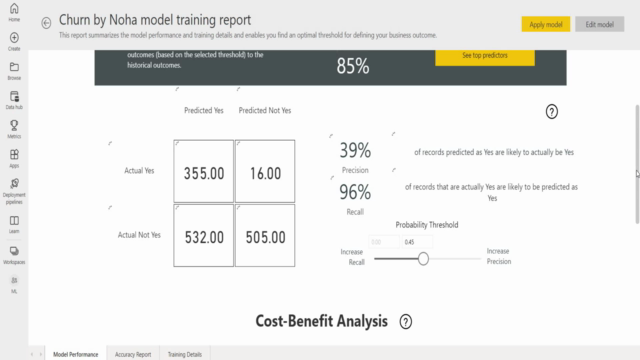Viewport: 640px width, 360px height.
Task: Click the back arrow beside the report title
Action: [x=46, y=23]
